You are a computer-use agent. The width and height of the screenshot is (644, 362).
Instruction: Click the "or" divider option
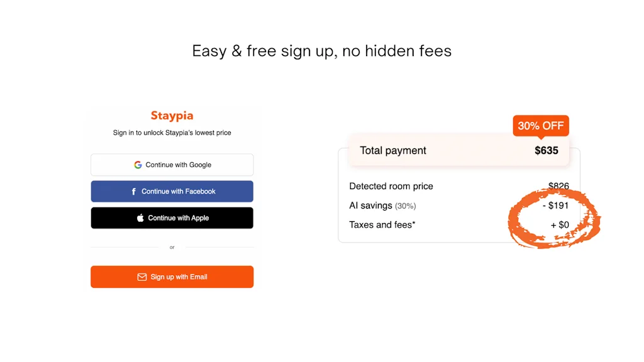pos(172,247)
